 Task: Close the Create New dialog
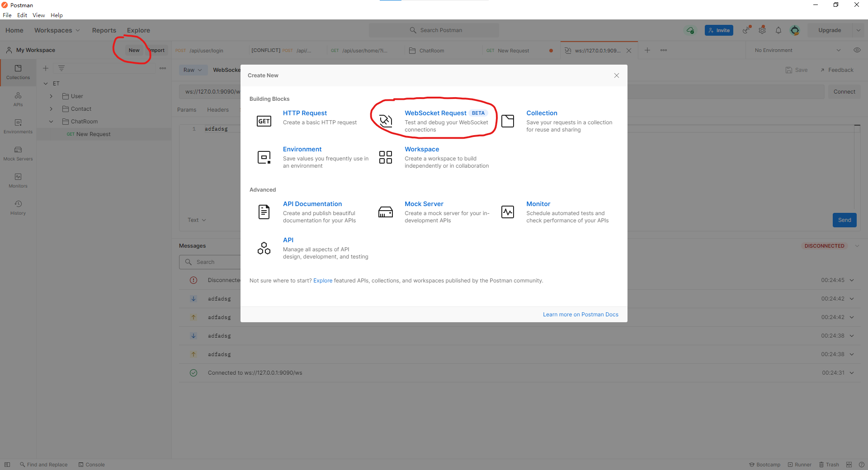[x=617, y=75]
